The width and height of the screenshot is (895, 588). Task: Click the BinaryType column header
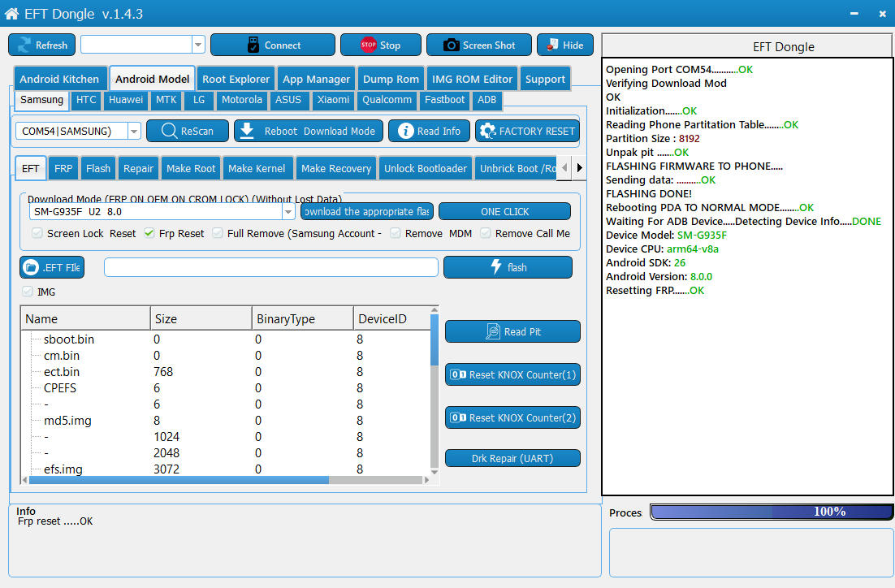[302, 318]
